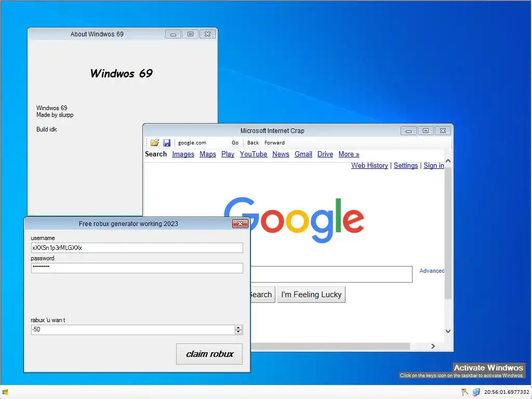Click the Go button in browser toolbar
This screenshot has width=532, height=399.
click(x=235, y=143)
